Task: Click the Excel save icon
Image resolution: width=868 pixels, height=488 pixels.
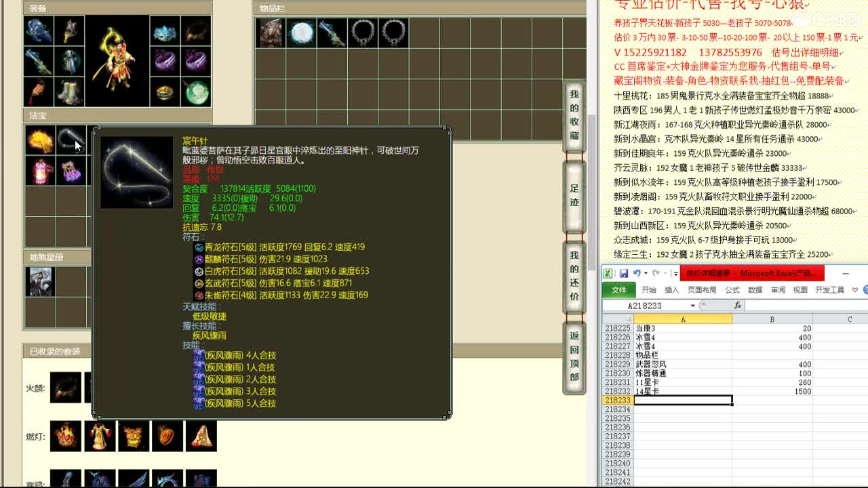Action: (623, 273)
